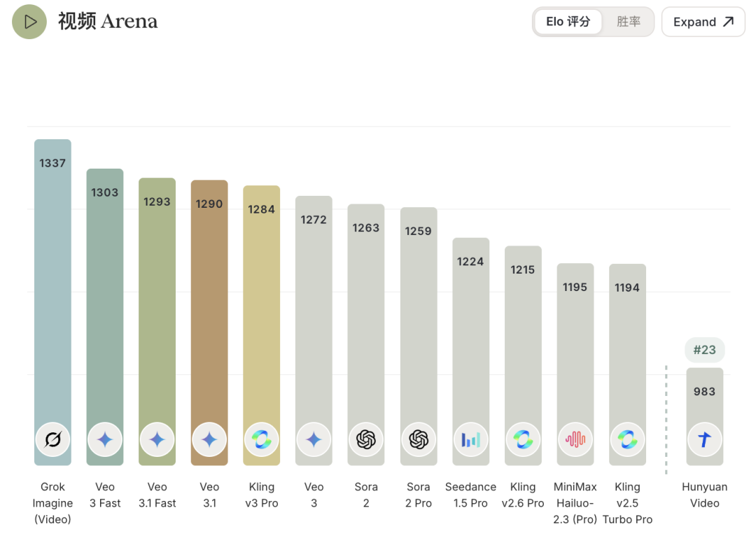Click the Sora 2 Pro logo icon
This screenshot has height=545, width=756.
(418, 439)
